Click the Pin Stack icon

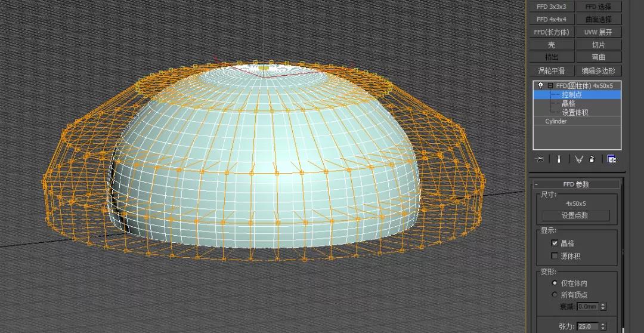coord(540,159)
